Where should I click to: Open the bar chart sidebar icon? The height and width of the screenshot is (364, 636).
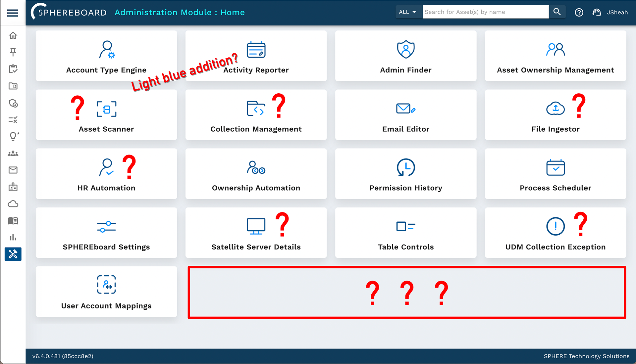(x=13, y=237)
